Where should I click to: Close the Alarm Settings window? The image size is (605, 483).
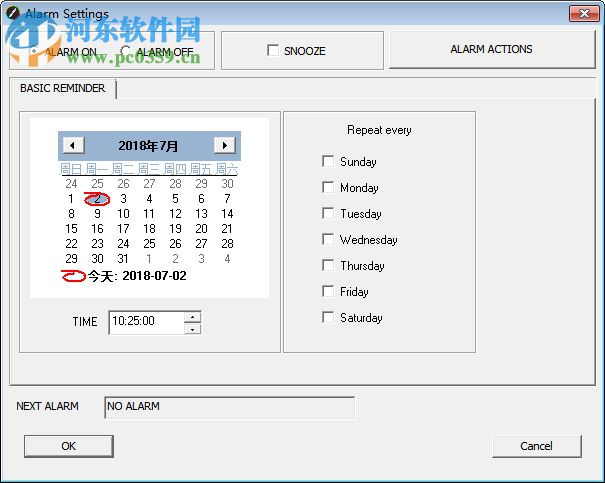point(584,14)
